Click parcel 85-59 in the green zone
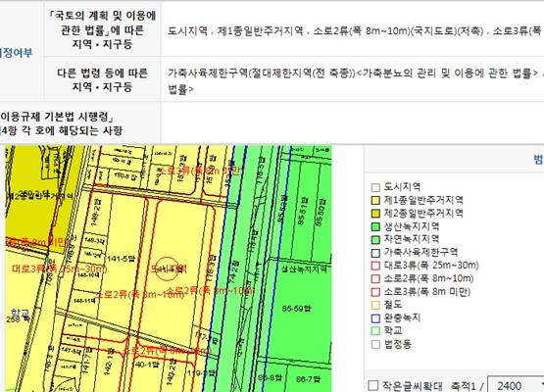 pyautogui.click(x=296, y=309)
